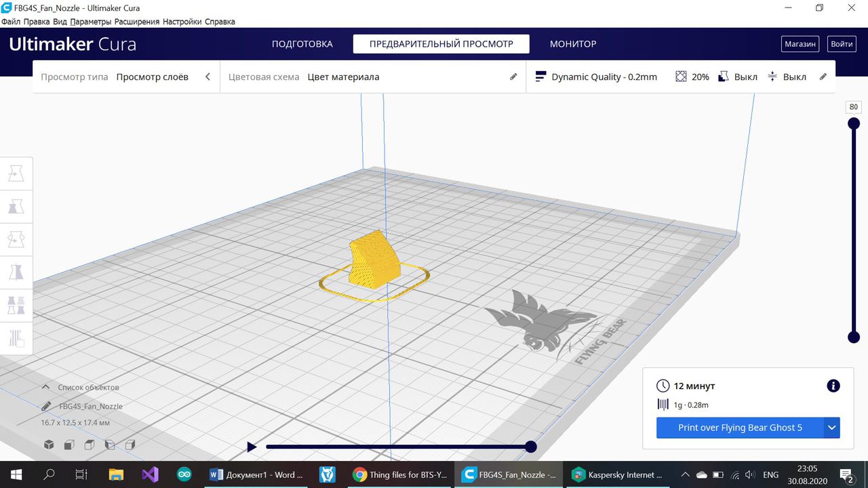Show hidden system tray icons
The image size is (868, 488).
[685, 474]
